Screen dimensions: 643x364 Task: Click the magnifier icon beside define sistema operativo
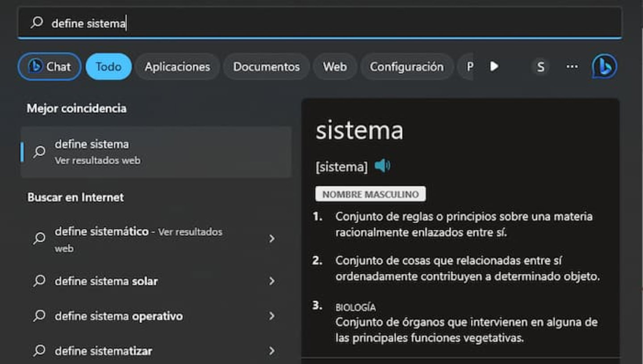click(x=39, y=316)
